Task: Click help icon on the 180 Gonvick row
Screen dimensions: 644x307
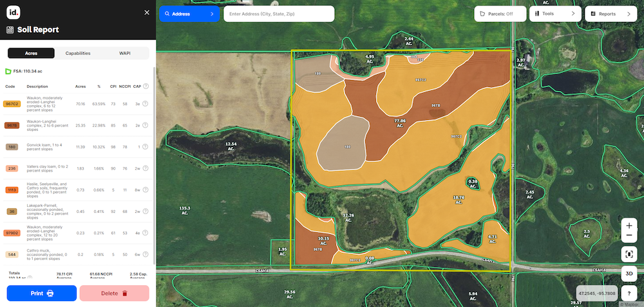Action: [x=146, y=147]
